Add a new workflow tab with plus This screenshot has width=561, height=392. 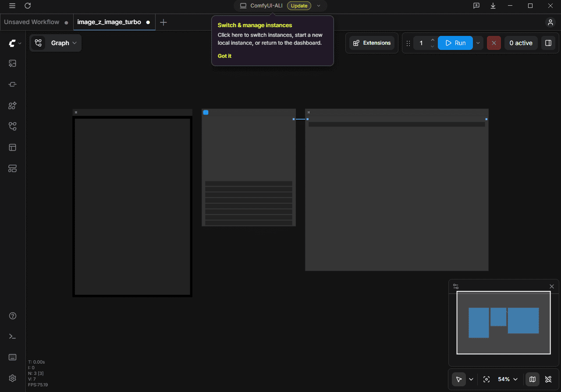point(163,22)
